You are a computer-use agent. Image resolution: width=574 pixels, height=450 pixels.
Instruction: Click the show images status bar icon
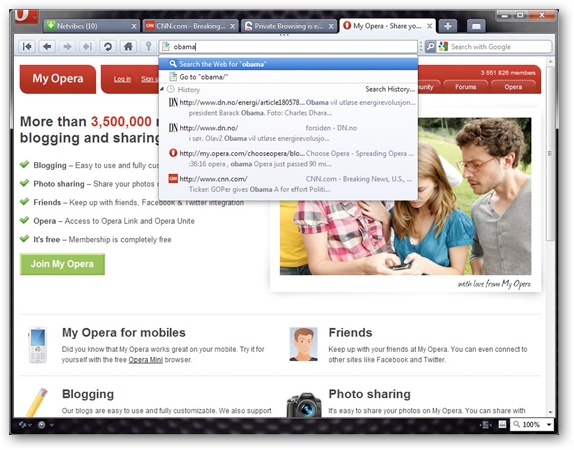click(x=502, y=424)
